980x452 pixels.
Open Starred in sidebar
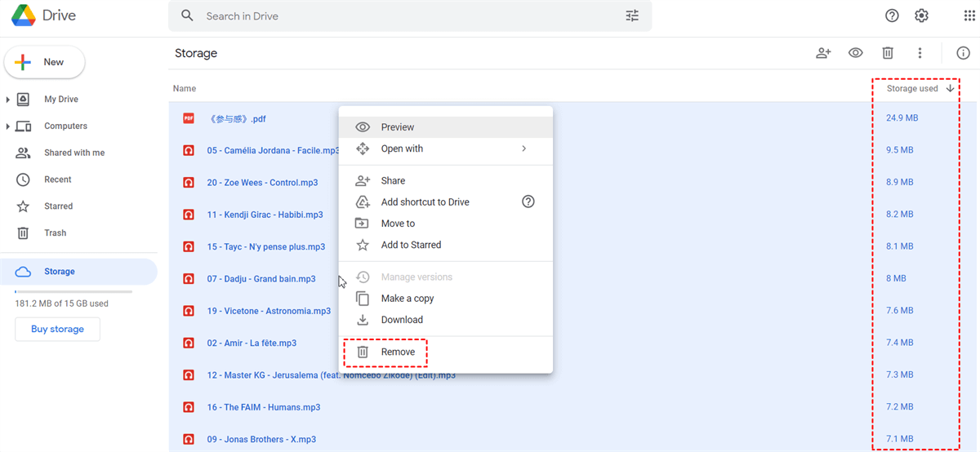point(58,206)
